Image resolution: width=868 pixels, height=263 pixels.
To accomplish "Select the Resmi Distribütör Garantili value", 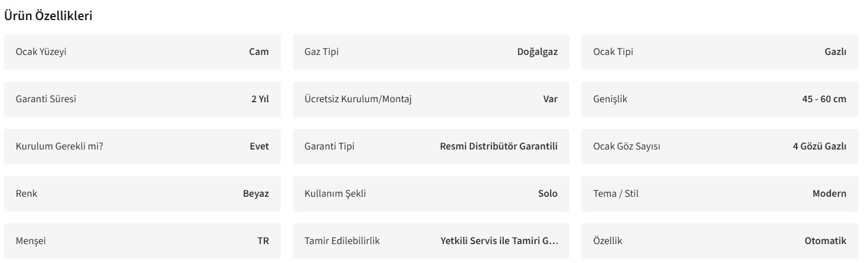I will coord(499,146).
